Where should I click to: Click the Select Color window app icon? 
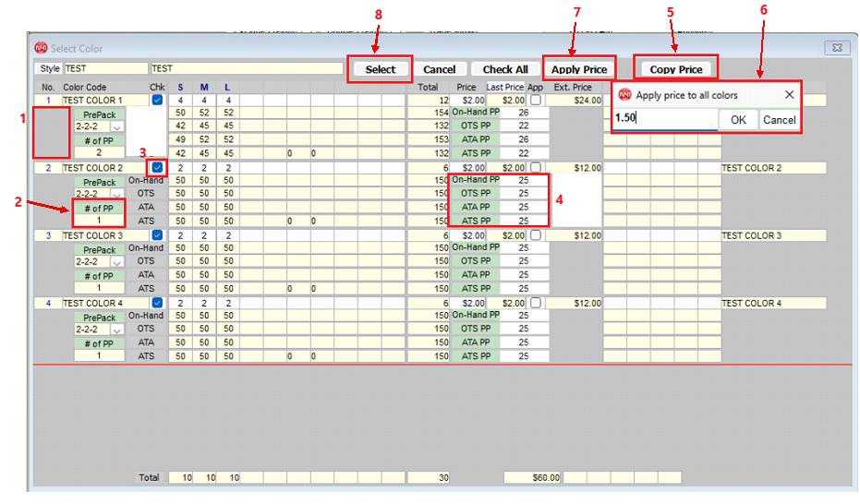pos(41,48)
